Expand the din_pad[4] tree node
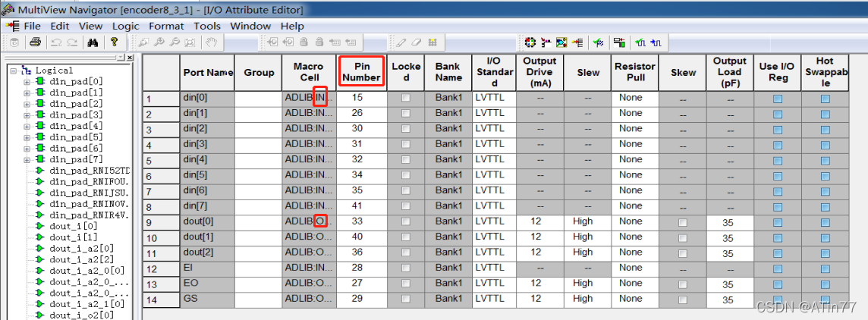The width and height of the screenshot is (868, 320). tap(27, 126)
